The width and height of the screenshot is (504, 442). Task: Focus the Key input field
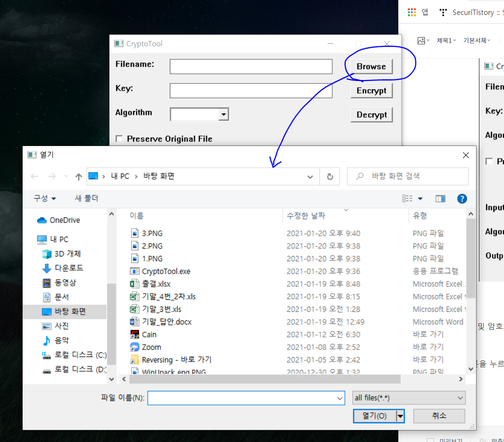click(x=251, y=91)
